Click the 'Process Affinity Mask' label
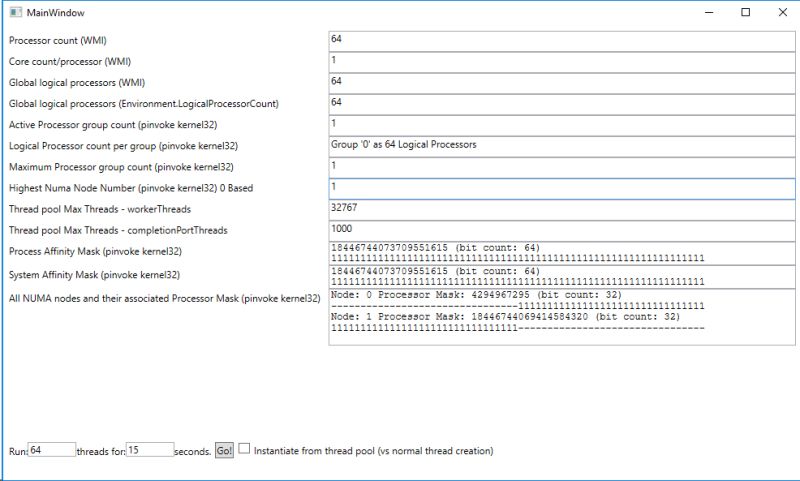800x481 pixels. pyautogui.click(x=95, y=251)
